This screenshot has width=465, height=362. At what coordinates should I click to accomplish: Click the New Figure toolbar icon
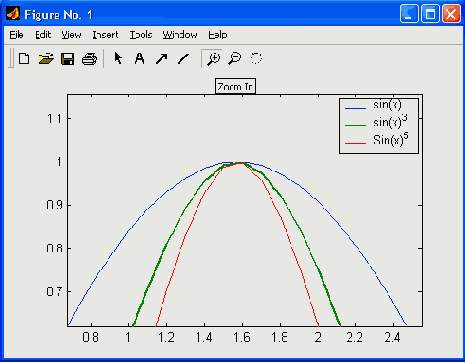click(x=24, y=59)
